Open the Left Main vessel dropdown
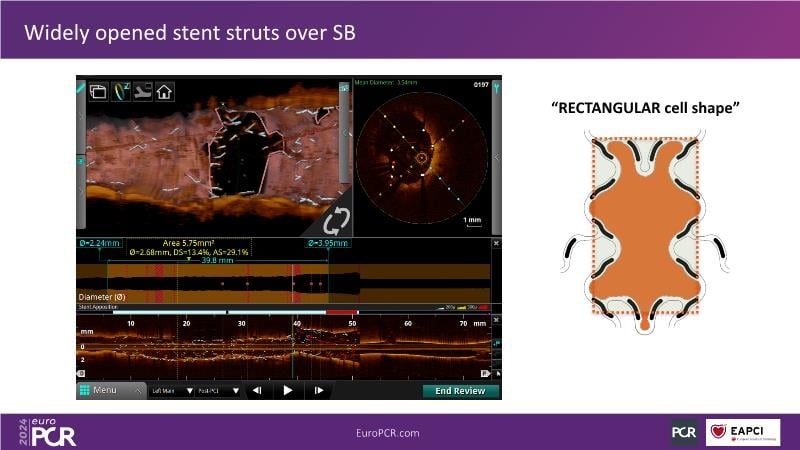This screenshot has width=800, height=450. point(170,391)
